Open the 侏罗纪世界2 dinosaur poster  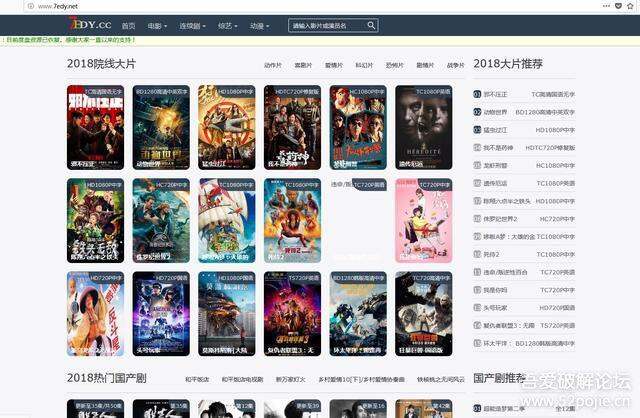[161, 220]
